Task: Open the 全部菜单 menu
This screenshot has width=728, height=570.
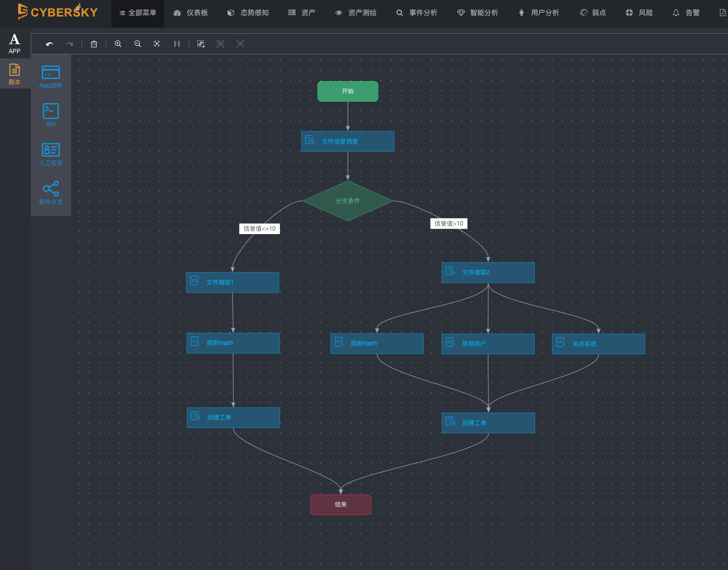Action: point(137,13)
